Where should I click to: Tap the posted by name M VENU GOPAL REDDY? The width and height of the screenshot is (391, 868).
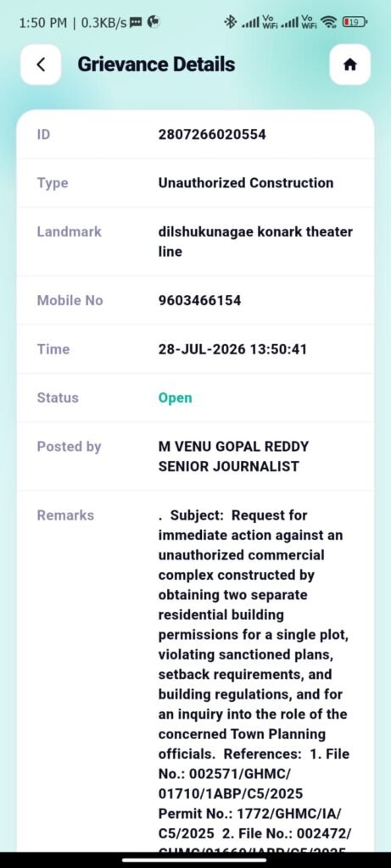coord(234,446)
